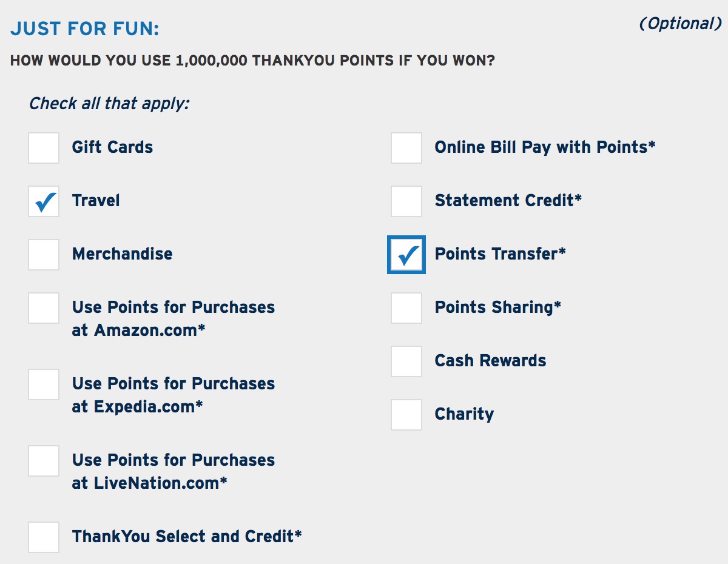Image resolution: width=728 pixels, height=564 pixels.
Task: Click the Points Sharing label text
Action: [x=497, y=307]
